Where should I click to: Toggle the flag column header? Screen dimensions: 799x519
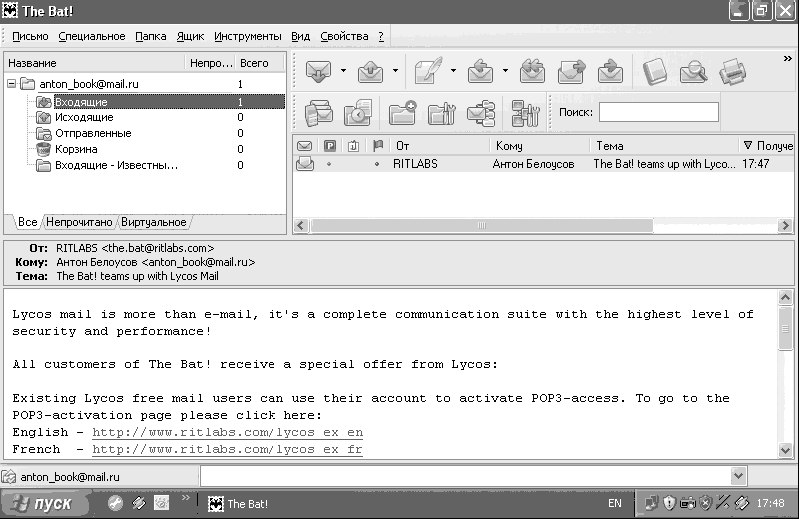coord(378,146)
